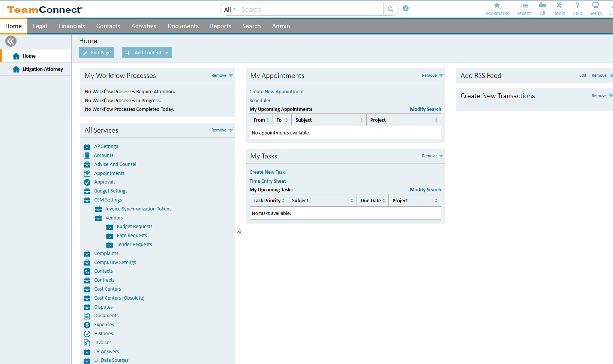Click Modify Search in My Tasks

tap(425, 190)
